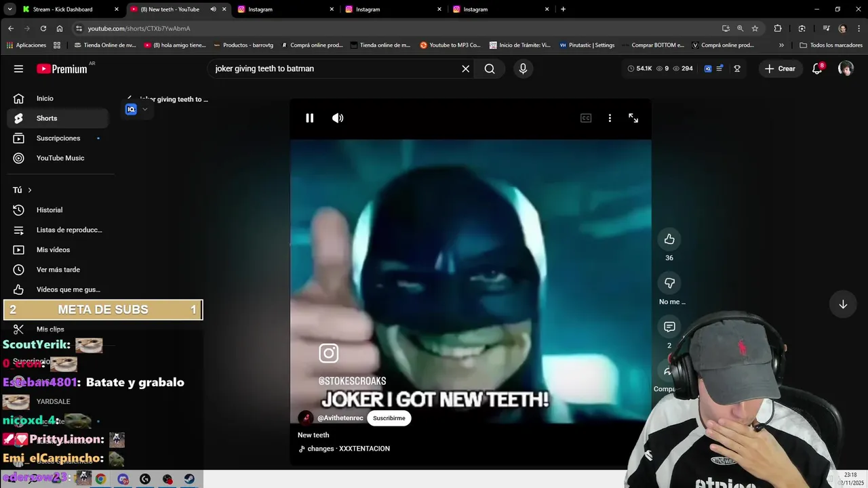This screenshot has height=488, width=868.
Task: Toggle closed captions on the Short
Action: [586, 118]
